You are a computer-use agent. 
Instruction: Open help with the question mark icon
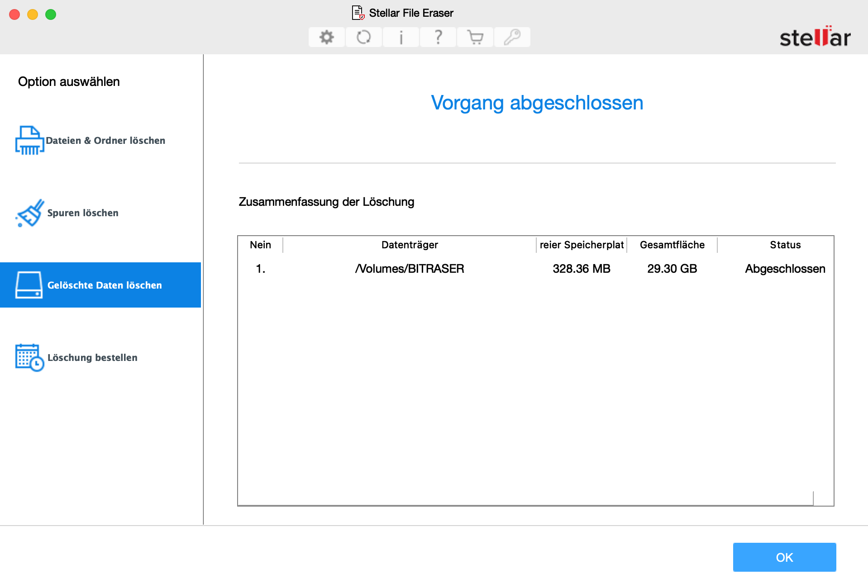438,37
